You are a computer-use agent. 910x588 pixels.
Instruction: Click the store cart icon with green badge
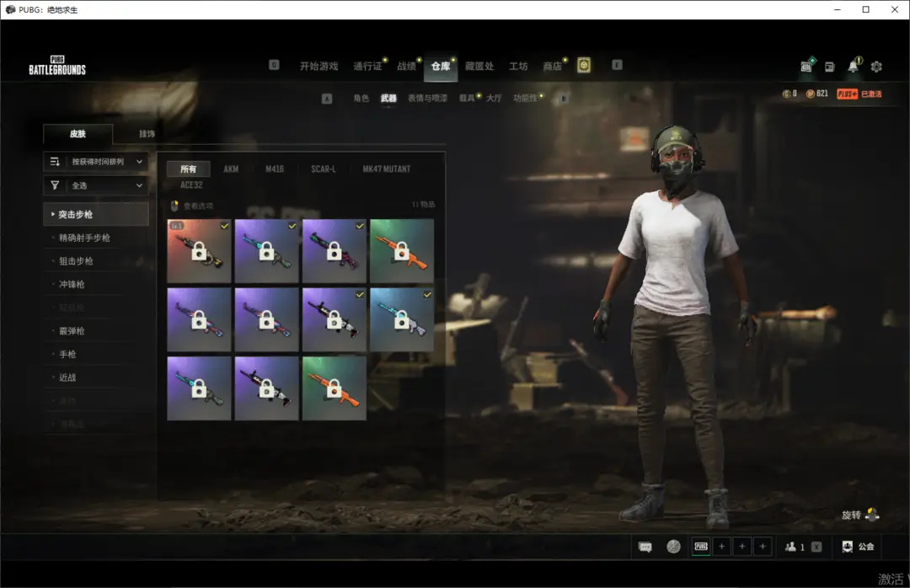coord(807,67)
